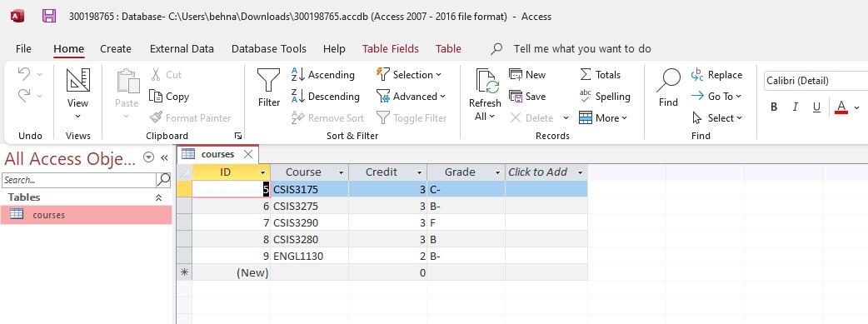This screenshot has width=868, height=324.
Task: Open the Filter funnel tool
Action: point(268,81)
